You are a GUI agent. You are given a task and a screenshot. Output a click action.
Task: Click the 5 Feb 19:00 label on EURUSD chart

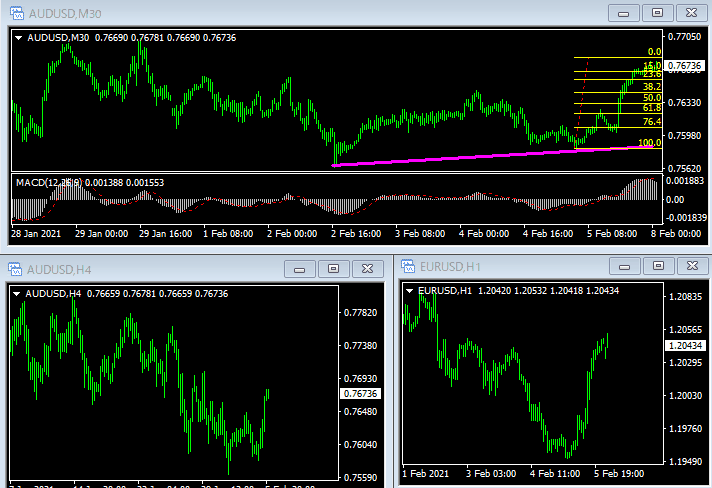point(619,474)
